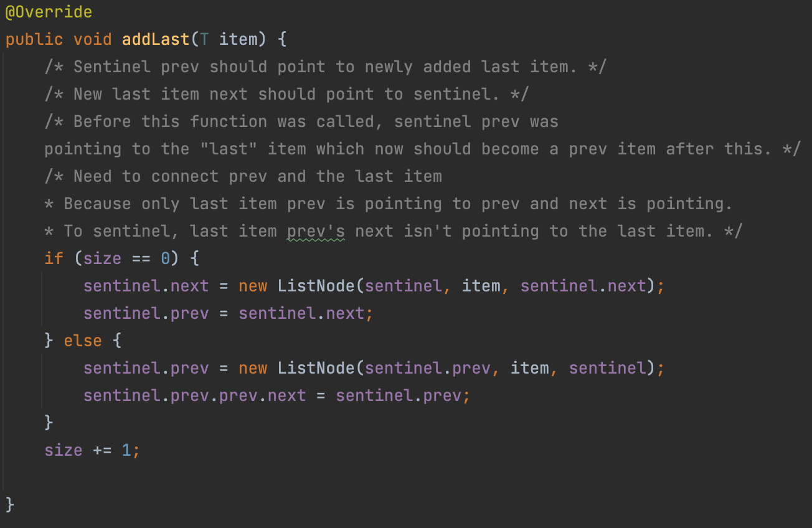
Task: Click the new keyword in the else branch
Action: [x=253, y=368]
